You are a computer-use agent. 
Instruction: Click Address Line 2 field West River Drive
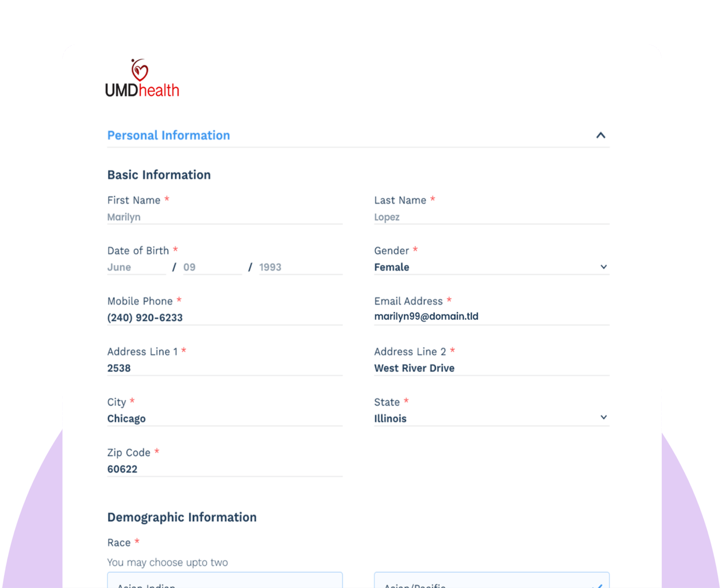click(492, 368)
